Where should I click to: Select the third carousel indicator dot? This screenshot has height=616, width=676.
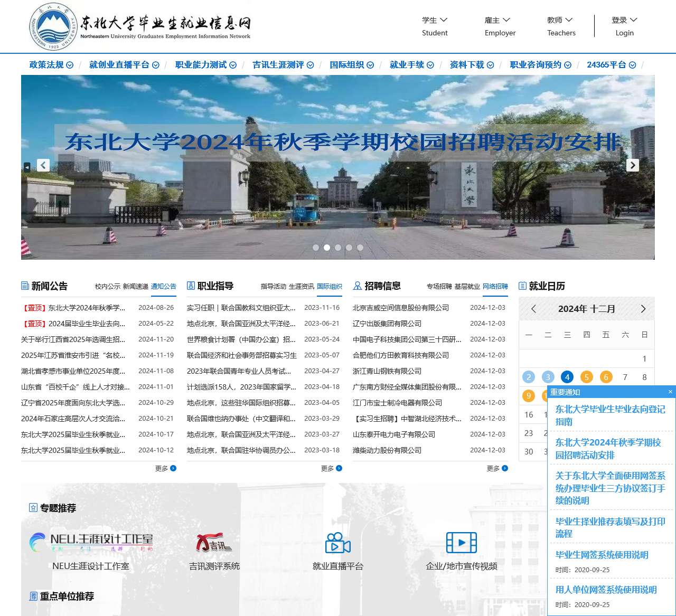(x=338, y=247)
